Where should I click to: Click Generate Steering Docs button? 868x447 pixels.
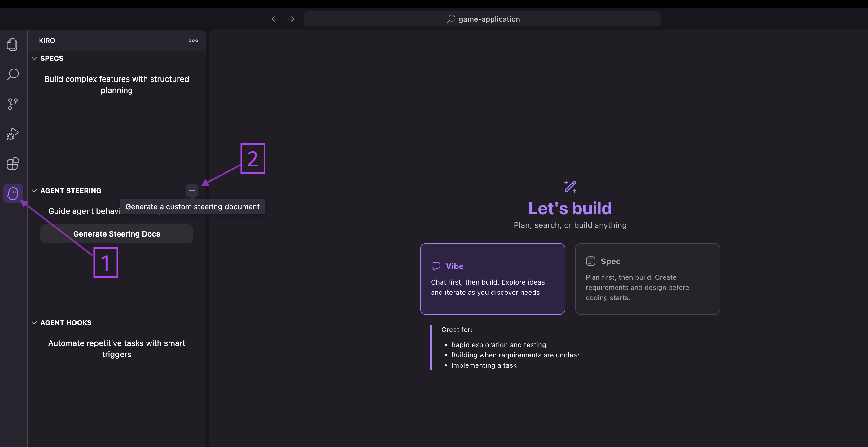point(116,234)
